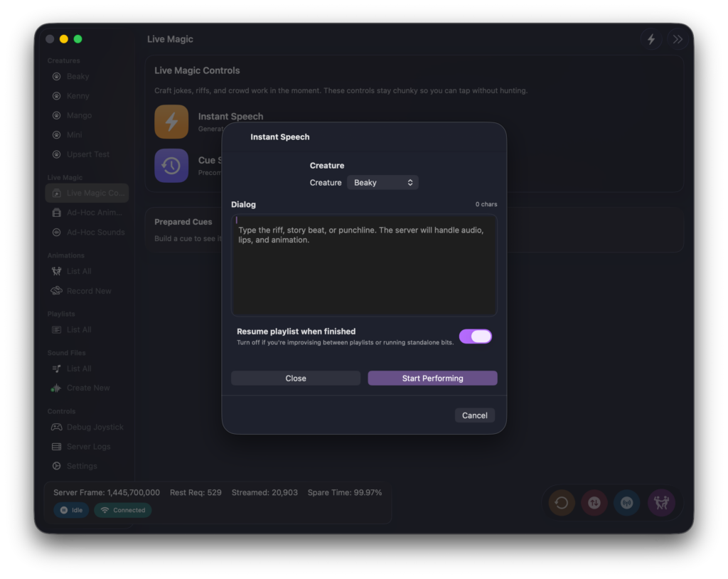Viewport: 728px width, 579px height.
Task: Click the red up-down arrows icon
Action: tap(594, 503)
